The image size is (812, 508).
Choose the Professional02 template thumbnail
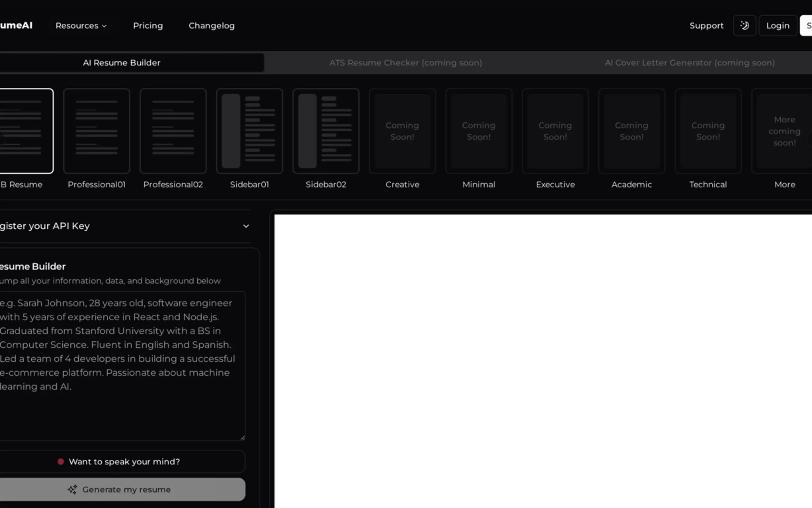tap(173, 131)
